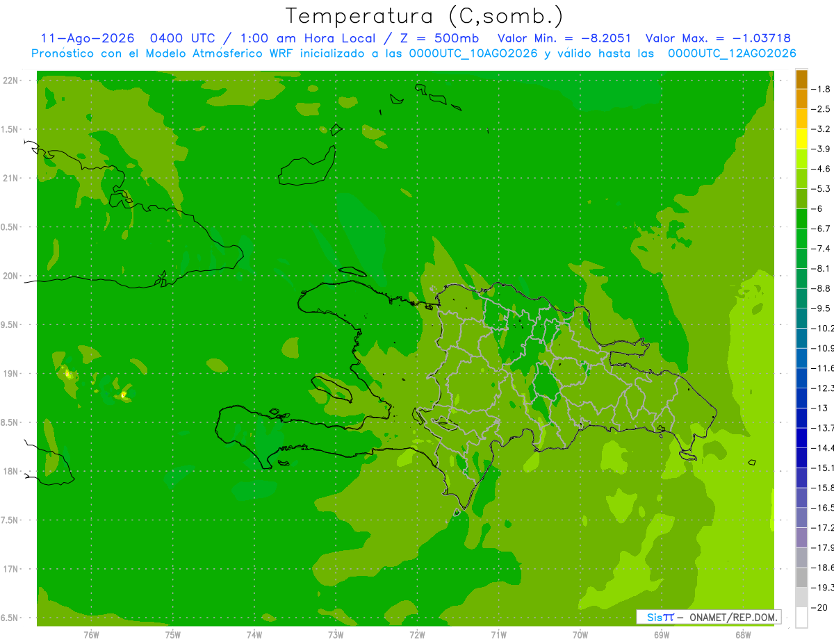Pick the blue swatch between -11.6 and -12.3
834x644 pixels.
pos(801,377)
